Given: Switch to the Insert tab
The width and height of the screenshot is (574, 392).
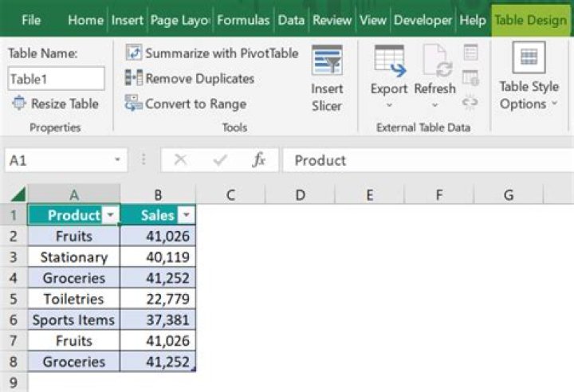Looking at the screenshot, I should (x=127, y=20).
